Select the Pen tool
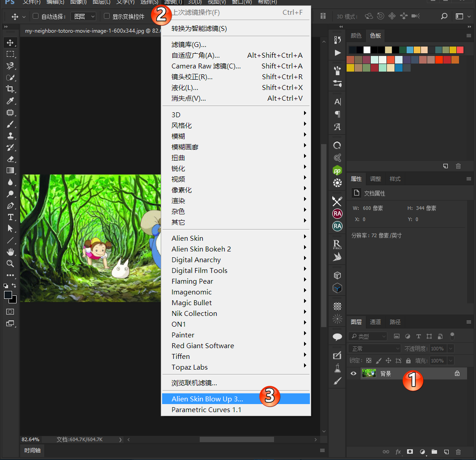This screenshot has height=460, width=476. (x=10, y=205)
